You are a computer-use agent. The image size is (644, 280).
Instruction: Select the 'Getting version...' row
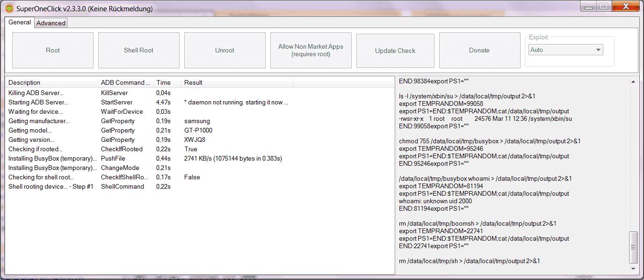click(x=200, y=140)
